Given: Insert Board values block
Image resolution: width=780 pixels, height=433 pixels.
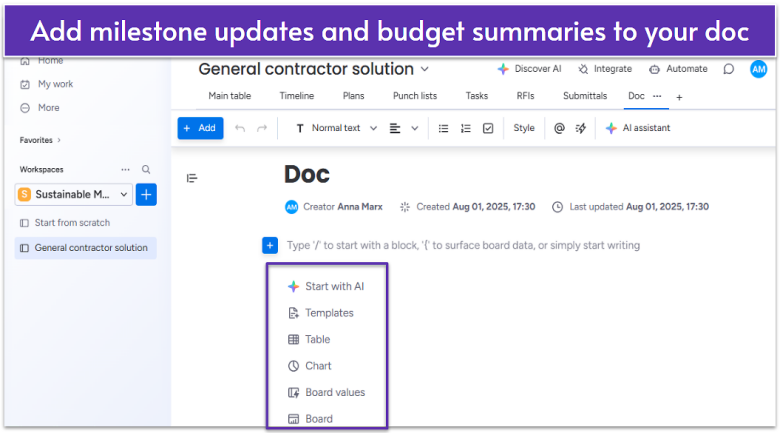Looking at the screenshot, I should tap(326, 392).
